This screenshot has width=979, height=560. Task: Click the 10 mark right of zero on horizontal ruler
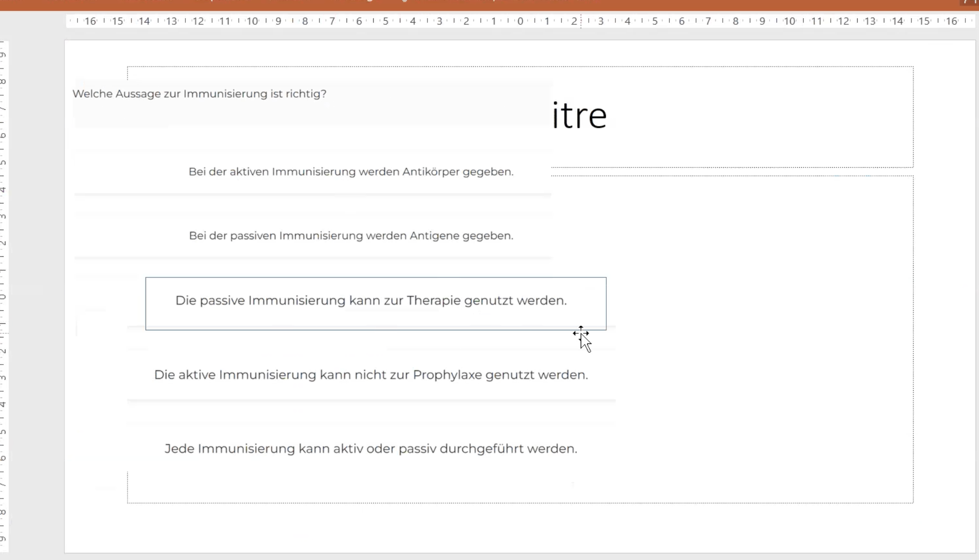point(789,21)
